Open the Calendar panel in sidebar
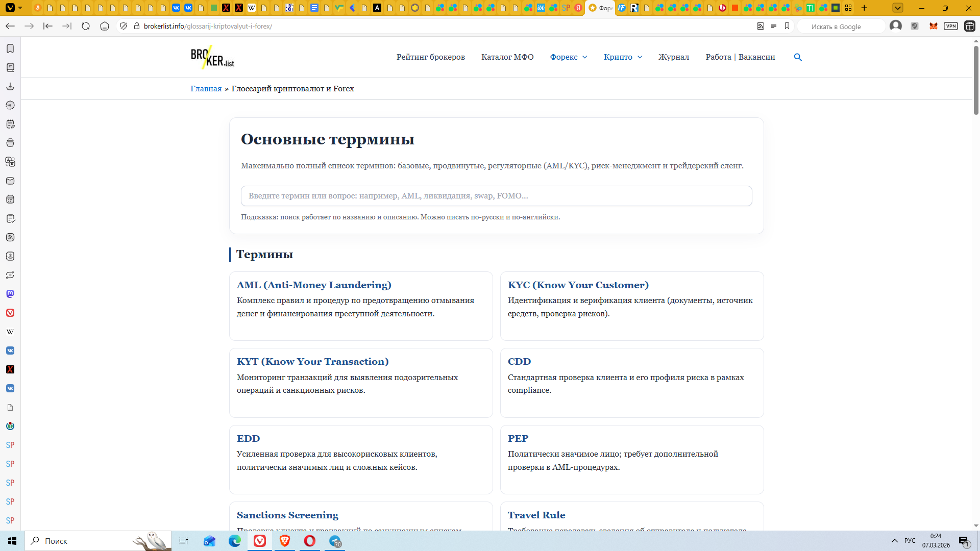 pos(10,199)
